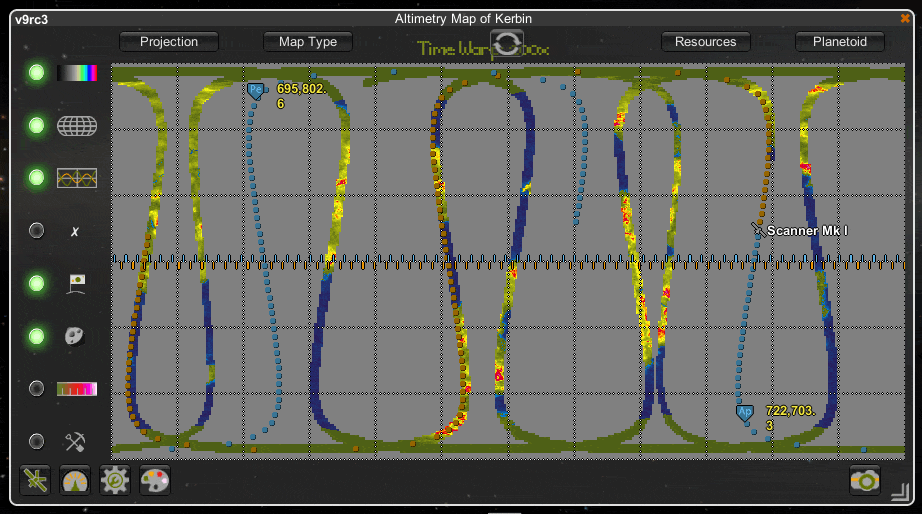Click the map refresh button

click(x=506, y=44)
